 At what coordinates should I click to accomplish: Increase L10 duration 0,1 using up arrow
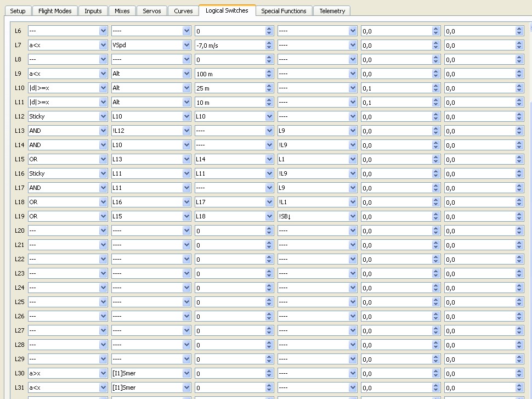(x=436, y=86)
